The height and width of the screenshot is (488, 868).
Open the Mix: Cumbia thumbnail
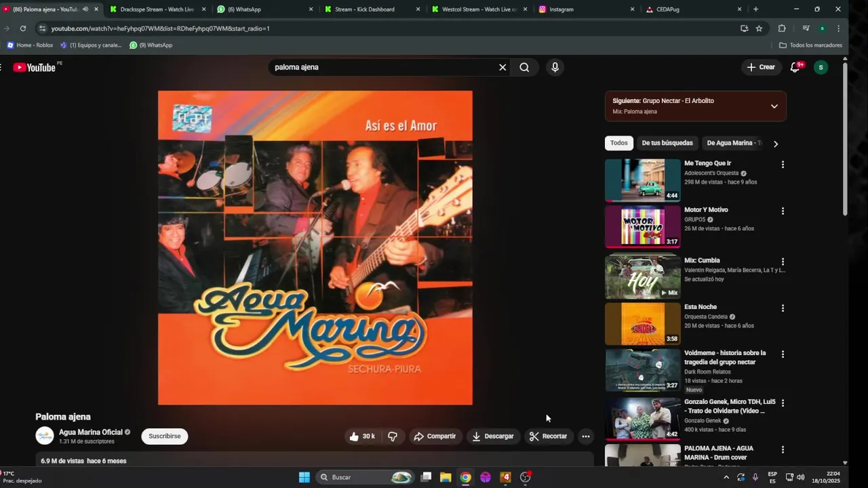point(643,277)
